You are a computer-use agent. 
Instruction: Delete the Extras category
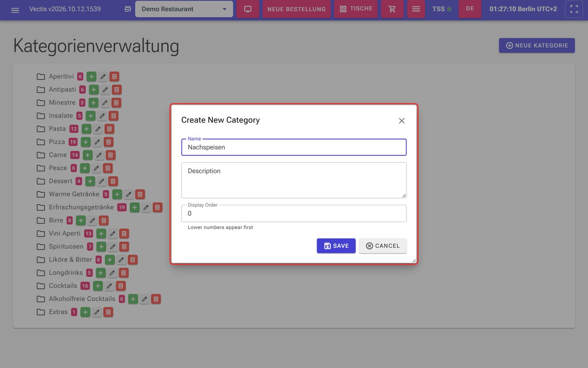coord(108,312)
